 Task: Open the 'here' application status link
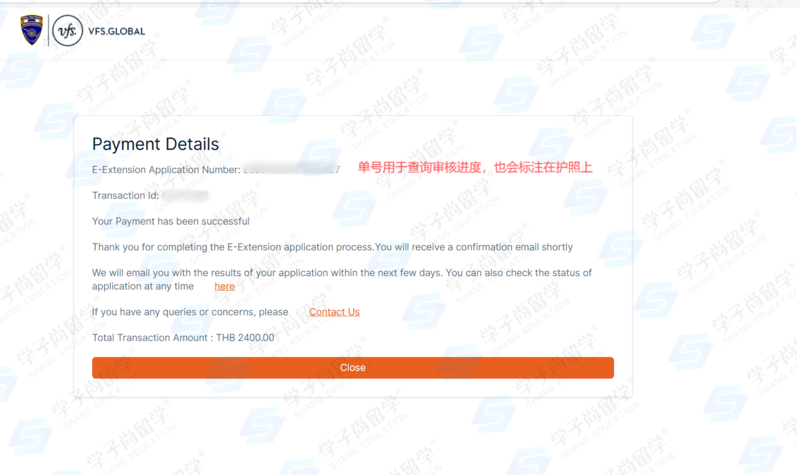pyautogui.click(x=224, y=286)
